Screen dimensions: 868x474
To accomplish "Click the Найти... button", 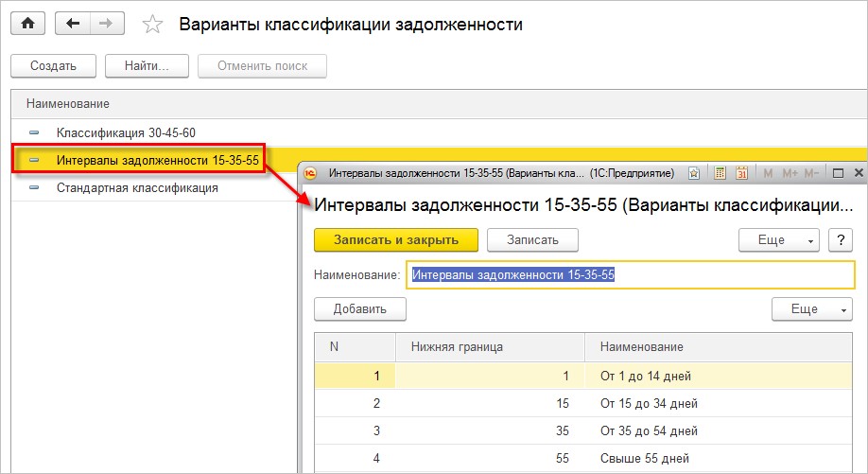I will tap(147, 66).
